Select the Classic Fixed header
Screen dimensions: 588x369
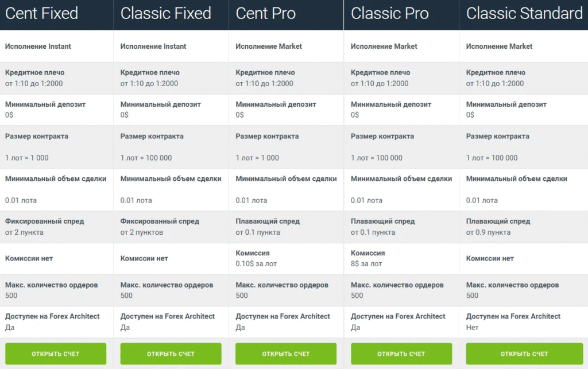tap(166, 14)
